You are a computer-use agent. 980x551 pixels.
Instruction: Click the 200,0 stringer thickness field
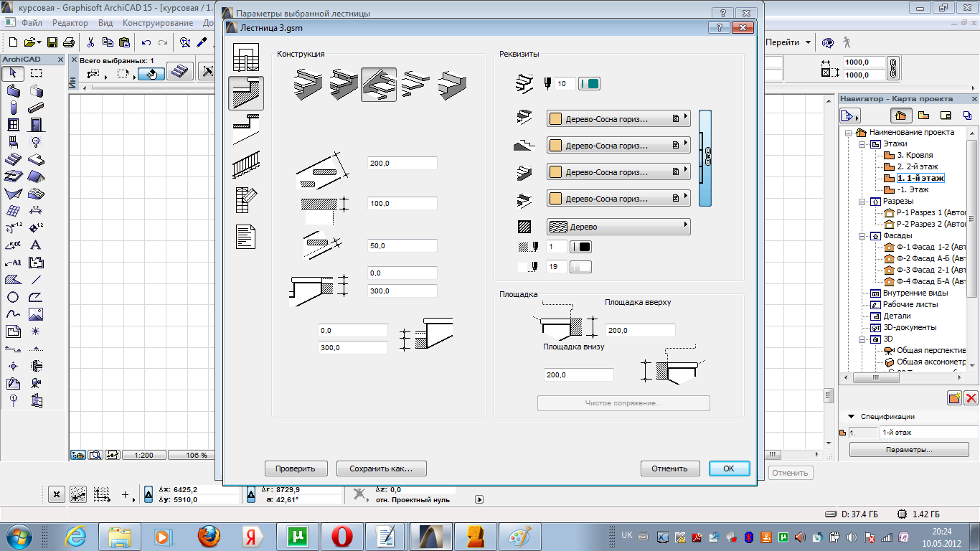click(x=402, y=164)
